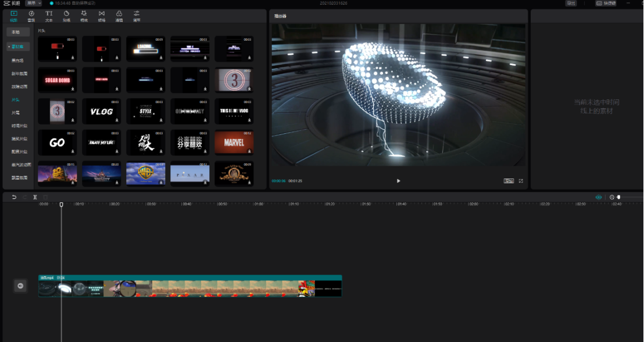644x342 pixels.
Task: Open the aspect ratio selector in player
Action: pyautogui.click(x=509, y=181)
